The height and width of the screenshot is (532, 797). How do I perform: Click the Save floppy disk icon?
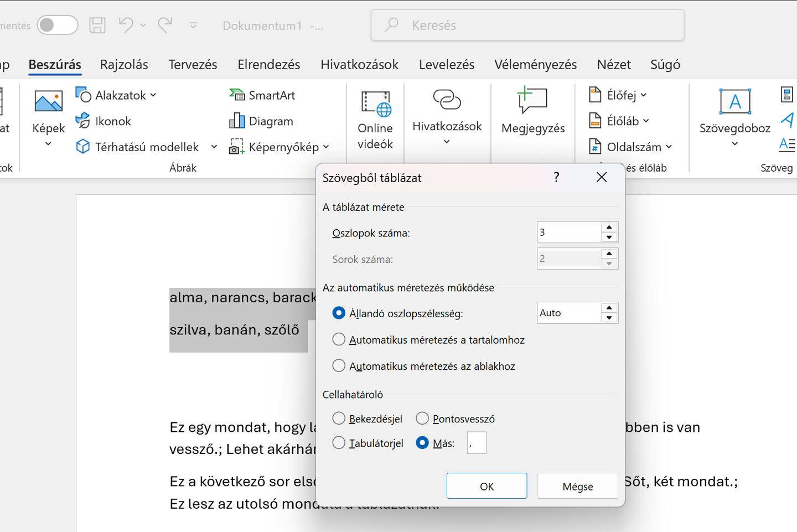click(97, 25)
